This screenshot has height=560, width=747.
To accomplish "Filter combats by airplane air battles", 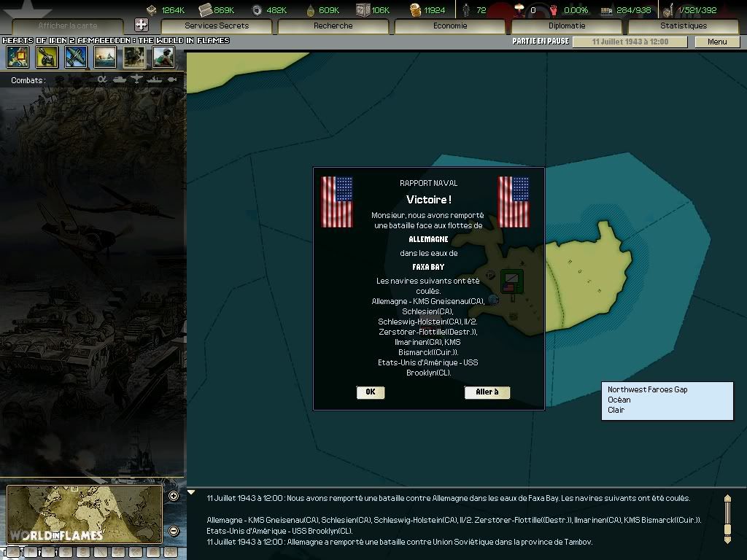I will coord(136,79).
